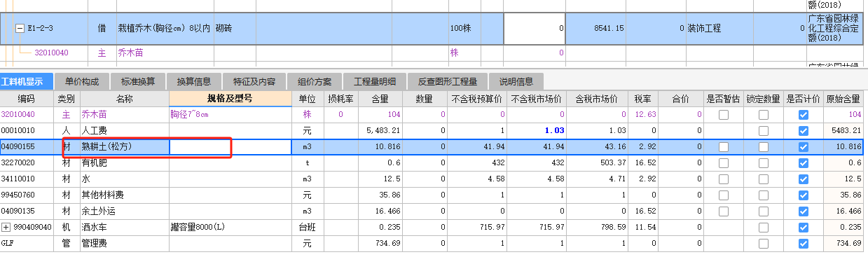Select the 00010010 人工费 code cell
Screen dimensions: 868x257
[x=27, y=130]
